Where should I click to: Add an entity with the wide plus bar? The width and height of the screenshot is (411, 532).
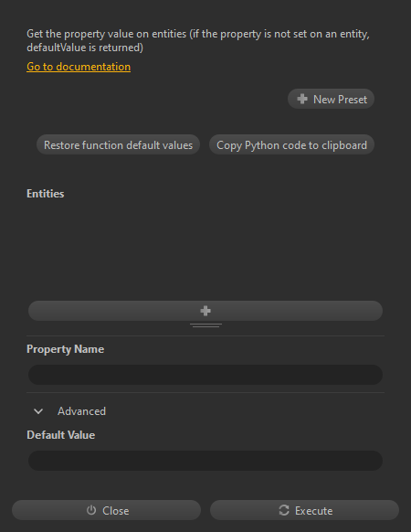click(205, 311)
